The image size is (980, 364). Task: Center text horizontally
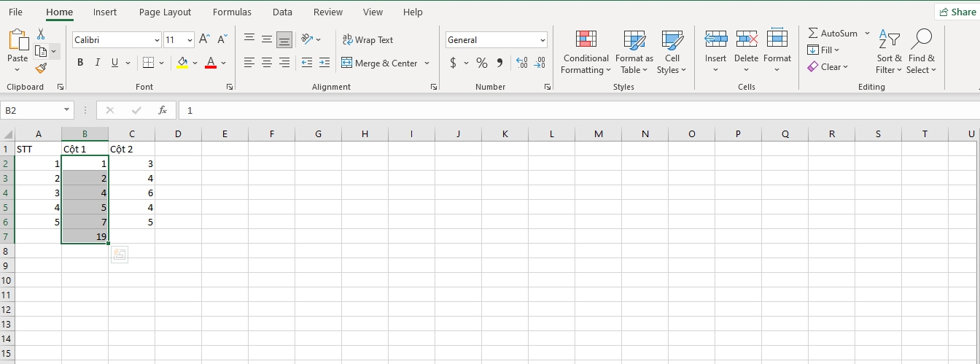[267, 63]
